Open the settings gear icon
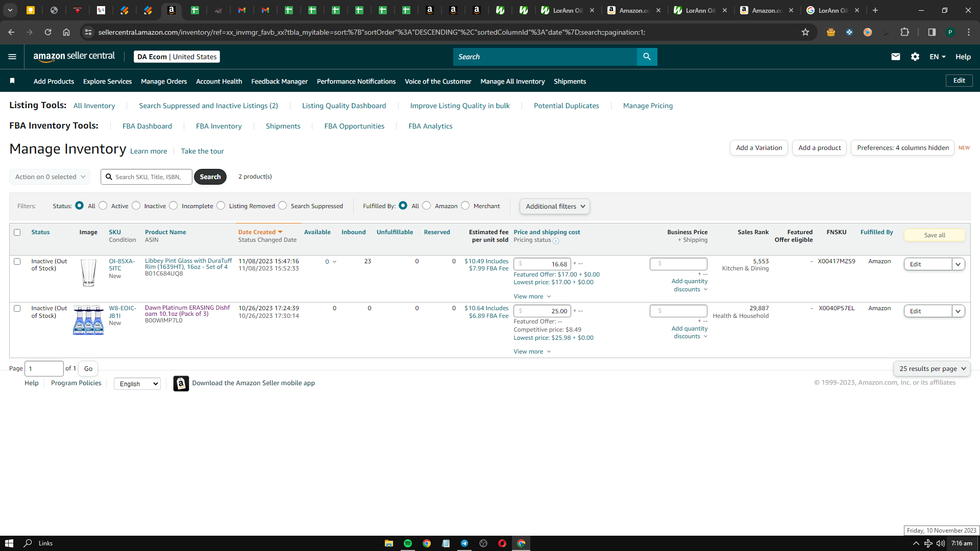This screenshot has height=551, width=980. pyautogui.click(x=915, y=57)
